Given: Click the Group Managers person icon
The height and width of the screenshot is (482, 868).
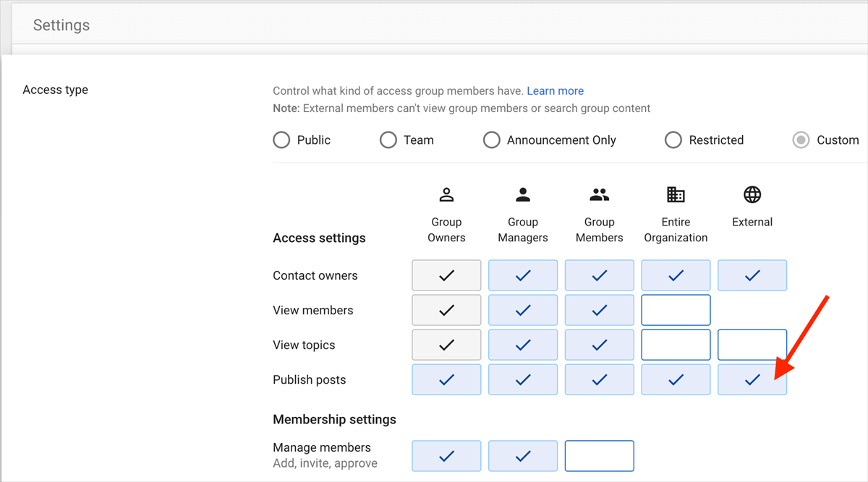Looking at the screenshot, I should pyautogui.click(x=523, y=194).
